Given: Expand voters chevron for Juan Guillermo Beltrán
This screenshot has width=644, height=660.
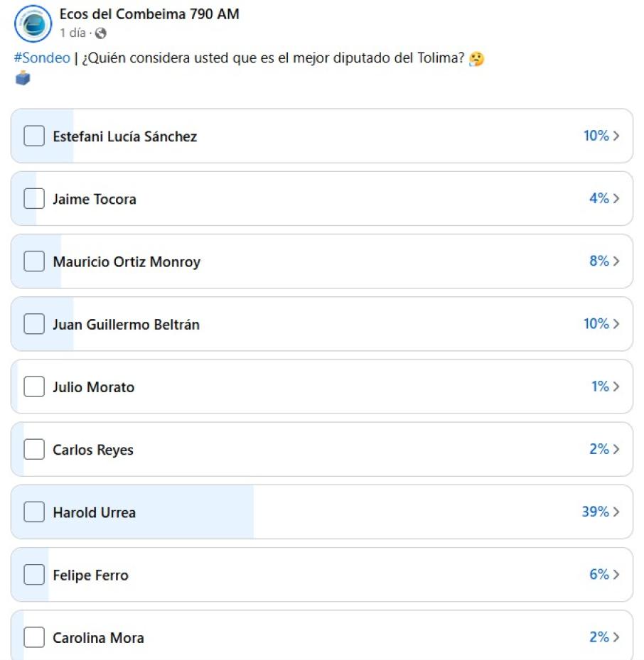Looking at the screenshot, I should tap(616, 324).
